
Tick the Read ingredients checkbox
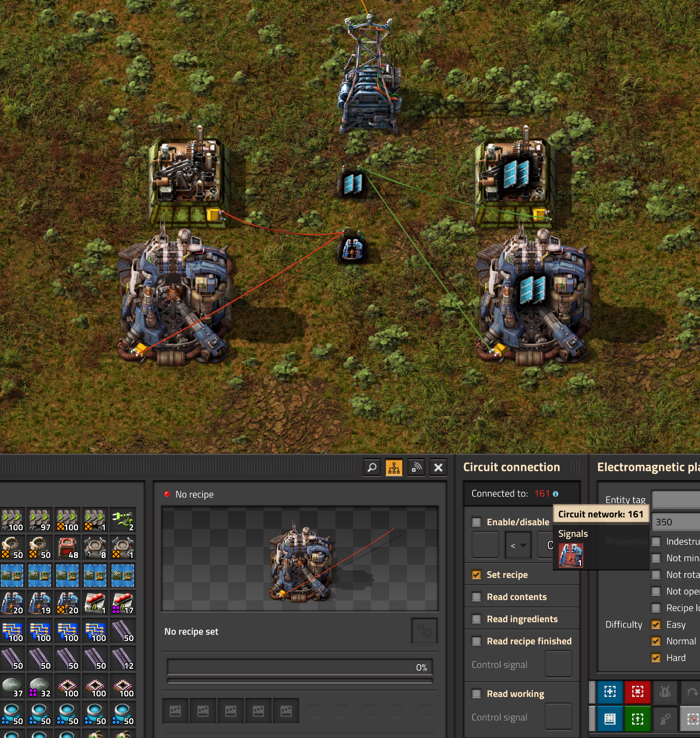pyautogui.click(x=477, y=619)
